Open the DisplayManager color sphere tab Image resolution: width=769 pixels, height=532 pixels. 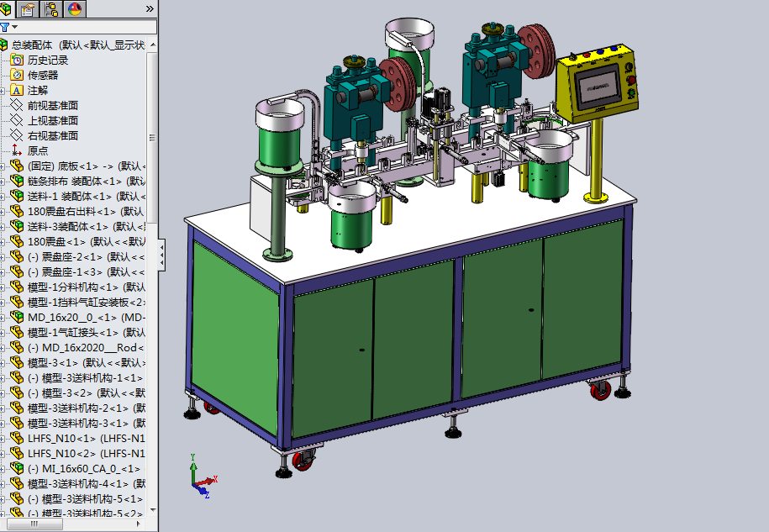pyautogui.click(x=74, y=9)
